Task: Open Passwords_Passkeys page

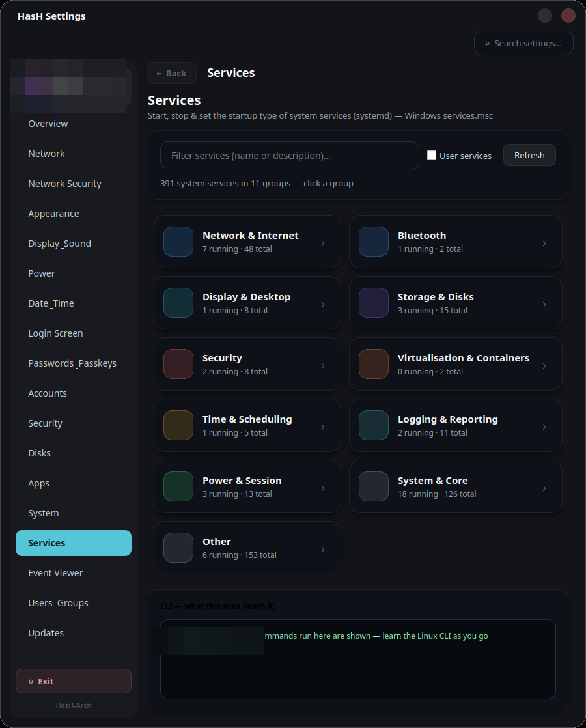Action: coord(74,363)
